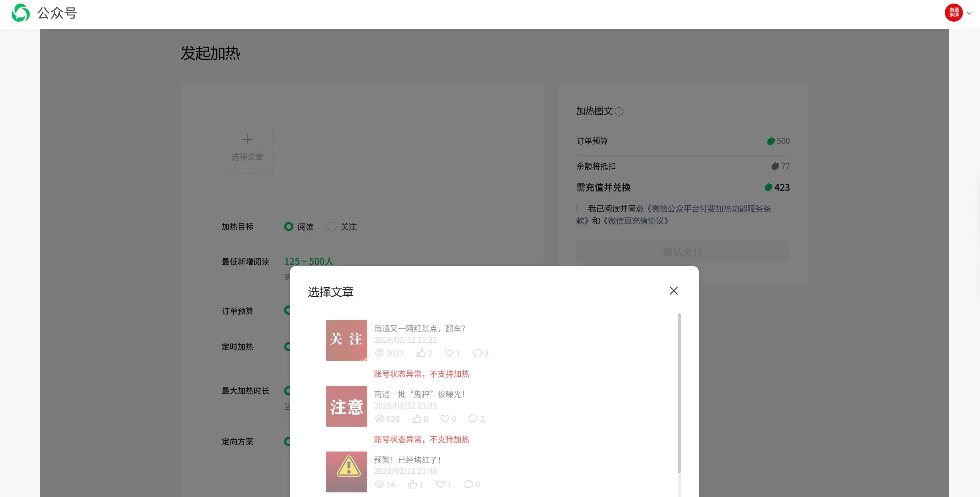This screenshot has width=980, height=497.
Task: Click the comment icon showing 3
Action: tap(477, 353)
